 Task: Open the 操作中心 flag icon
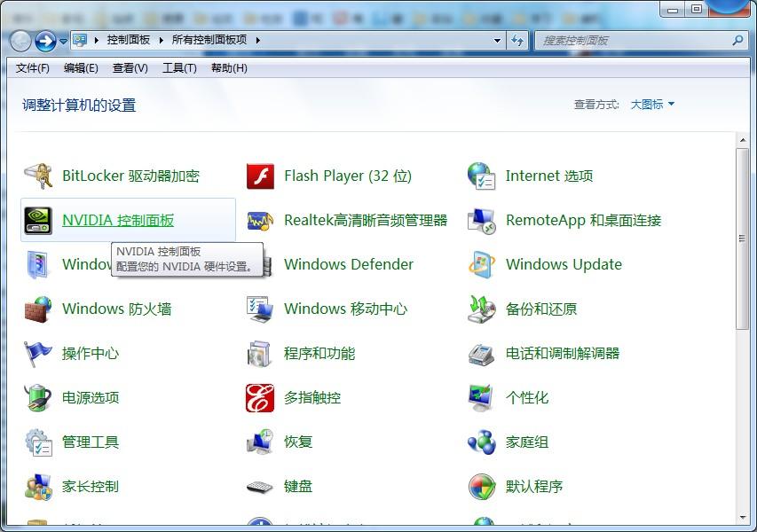click(x=38, y=354)
